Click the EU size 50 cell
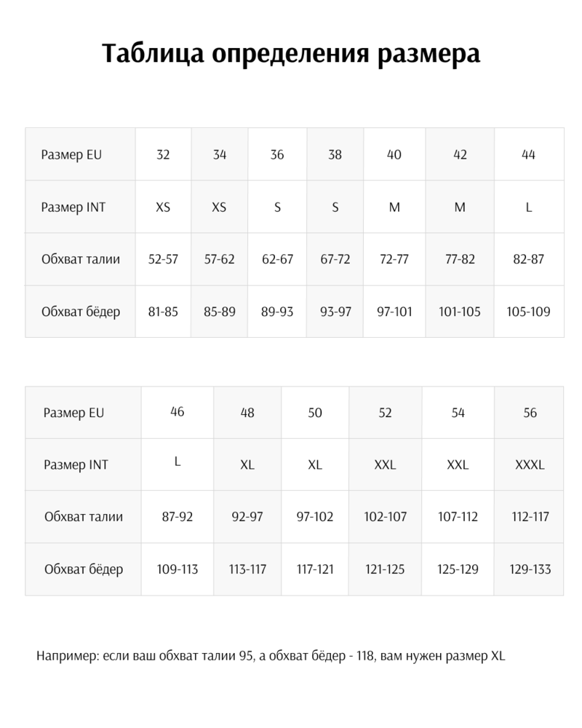This screenshot has width=582, height=728. pyautogui.click(x=315, y=413)
